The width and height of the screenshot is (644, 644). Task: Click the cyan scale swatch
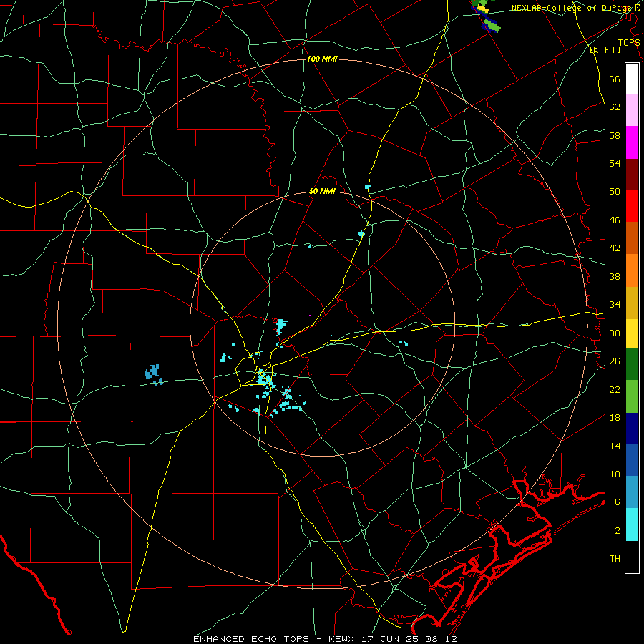[x=632, y=525]
